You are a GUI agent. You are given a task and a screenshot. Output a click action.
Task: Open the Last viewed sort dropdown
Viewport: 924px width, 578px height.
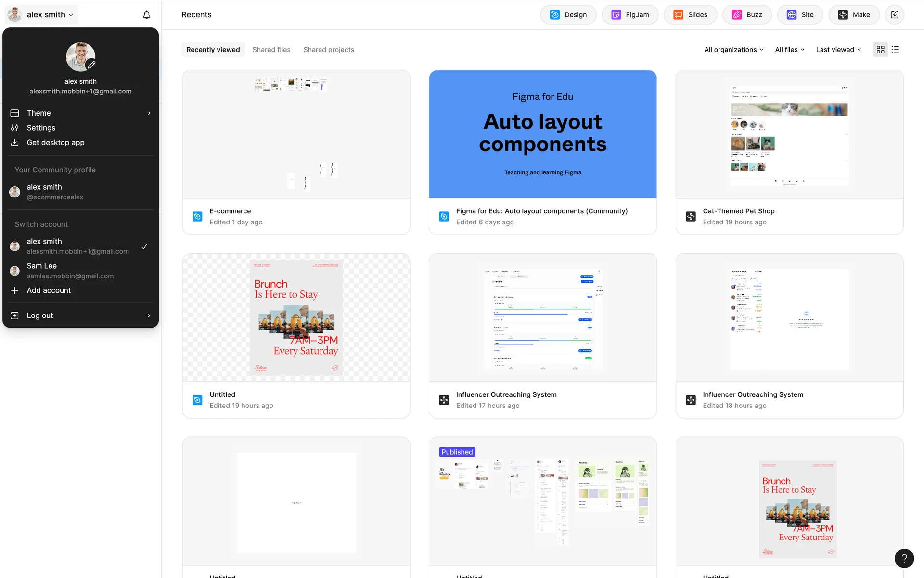[x=838, y=50]
